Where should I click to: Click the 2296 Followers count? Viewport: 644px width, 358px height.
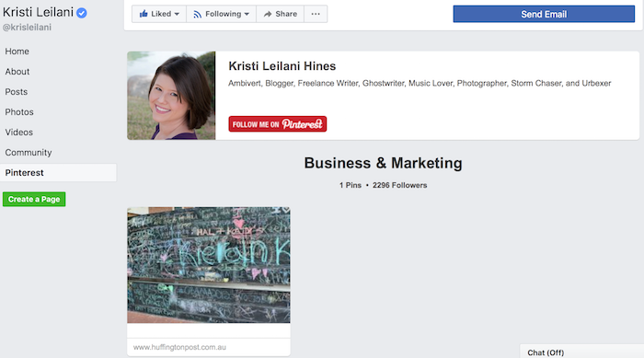(399, 185)
